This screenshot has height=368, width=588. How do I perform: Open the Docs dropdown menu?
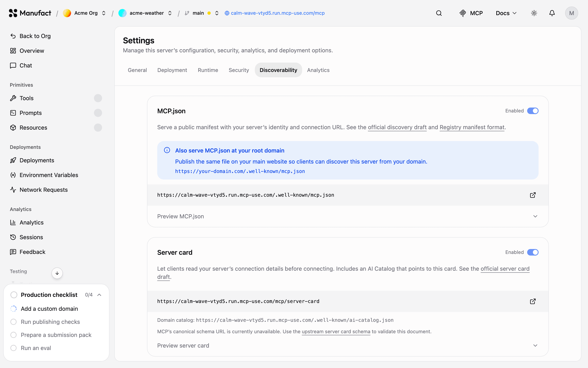(506, 13)
